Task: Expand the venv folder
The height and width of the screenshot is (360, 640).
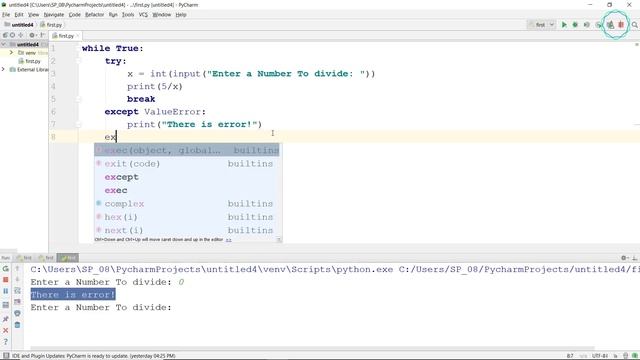Action: (x=11, y=53)
